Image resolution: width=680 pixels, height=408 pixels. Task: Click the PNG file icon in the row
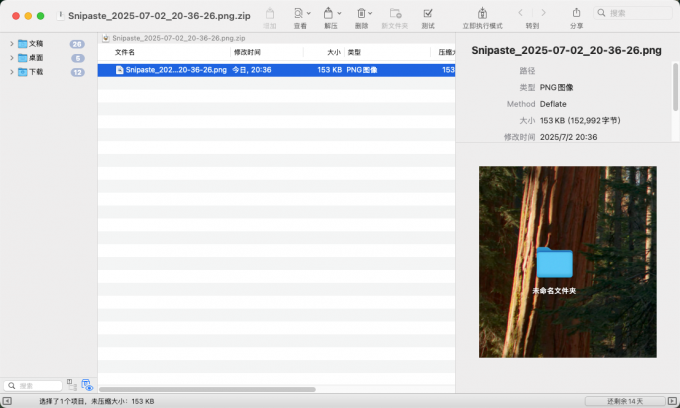coord(120,70)
